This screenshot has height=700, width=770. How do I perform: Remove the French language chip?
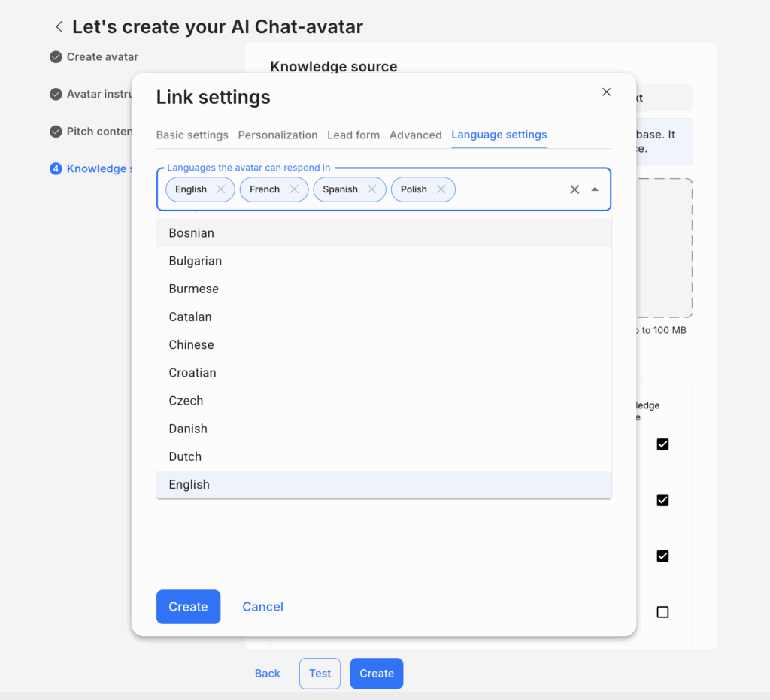[x=294, y=189]
